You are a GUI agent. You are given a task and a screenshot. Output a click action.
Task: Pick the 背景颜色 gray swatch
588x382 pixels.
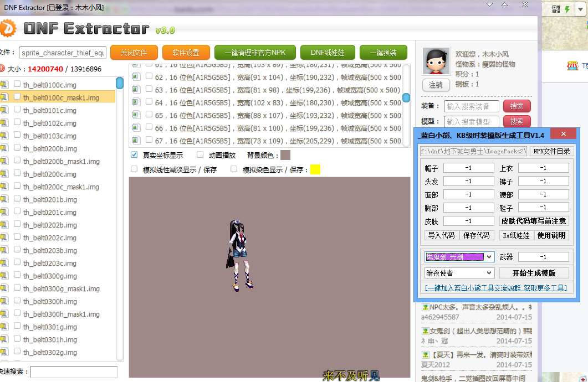(x=285, y=155)
